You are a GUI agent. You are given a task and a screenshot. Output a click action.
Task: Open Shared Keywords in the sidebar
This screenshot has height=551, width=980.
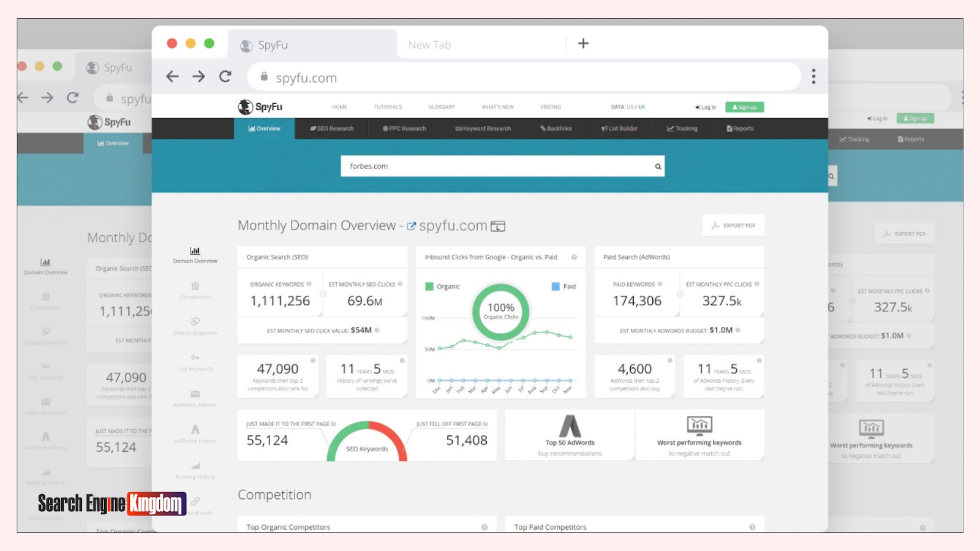pyautogui.click(x=195, y=327)
